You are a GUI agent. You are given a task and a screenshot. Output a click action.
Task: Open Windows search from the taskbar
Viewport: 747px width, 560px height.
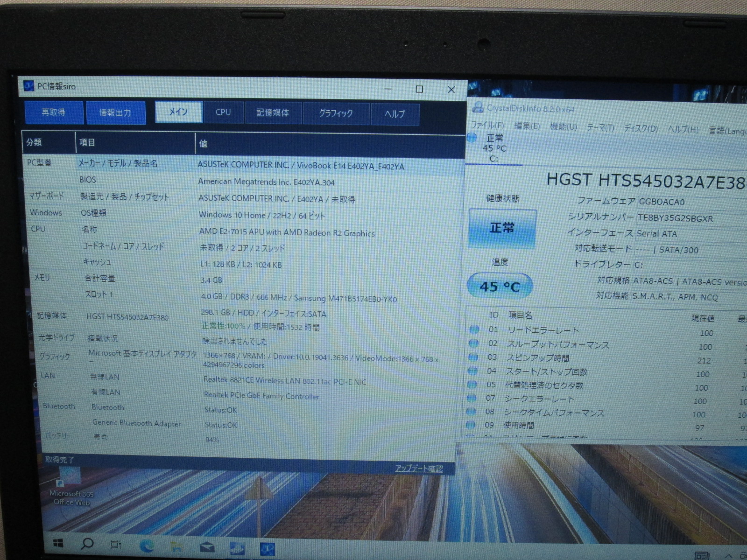pyautogui.click(x=87, y=543)
